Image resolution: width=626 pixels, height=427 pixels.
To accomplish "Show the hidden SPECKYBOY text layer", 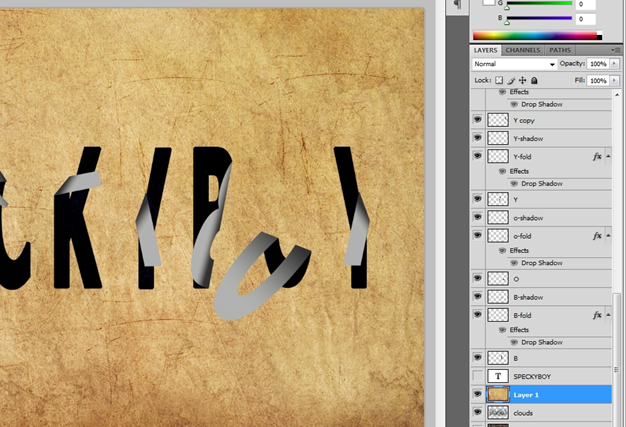I will click(477, 376).
